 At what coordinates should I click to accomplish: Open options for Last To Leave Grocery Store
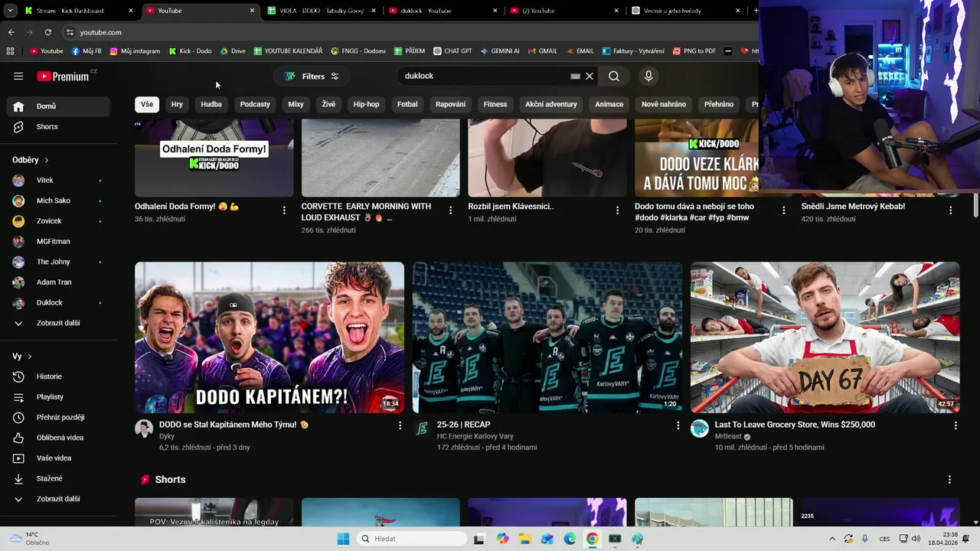pos(955,425)
